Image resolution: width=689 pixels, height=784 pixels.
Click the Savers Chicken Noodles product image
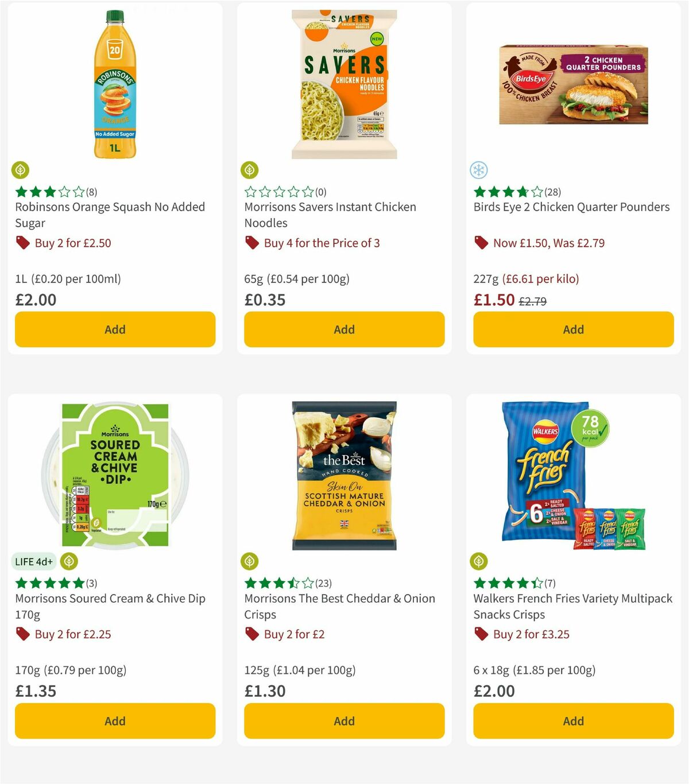[x=344, y=83]
